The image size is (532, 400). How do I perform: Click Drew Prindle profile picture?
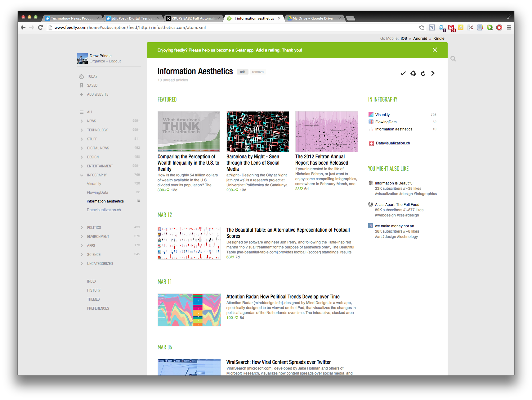(x=83, y=58)
